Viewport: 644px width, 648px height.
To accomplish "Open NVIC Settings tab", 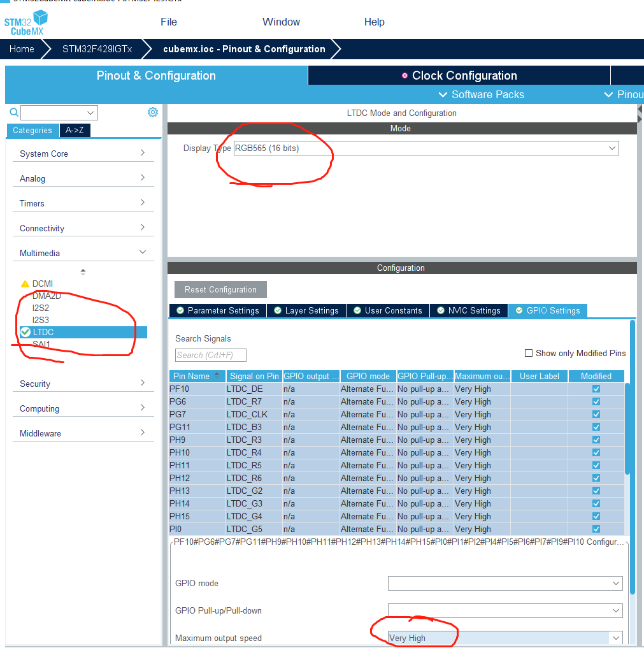I will coord(469,311).
